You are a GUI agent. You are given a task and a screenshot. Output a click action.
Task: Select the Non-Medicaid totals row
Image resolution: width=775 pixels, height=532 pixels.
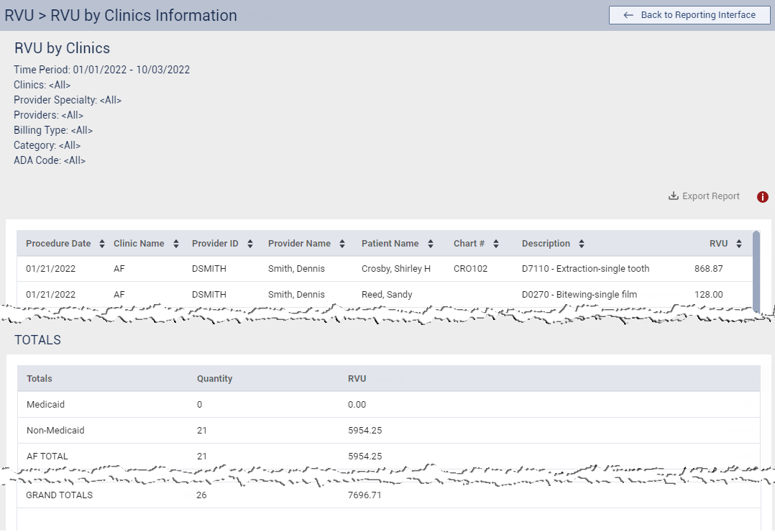click(x=388, y=431)
